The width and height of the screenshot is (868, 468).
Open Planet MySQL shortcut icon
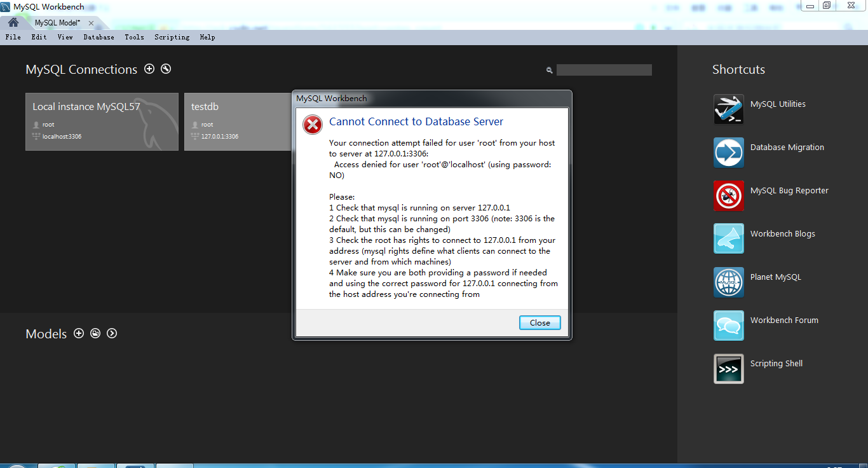point(728,282)
